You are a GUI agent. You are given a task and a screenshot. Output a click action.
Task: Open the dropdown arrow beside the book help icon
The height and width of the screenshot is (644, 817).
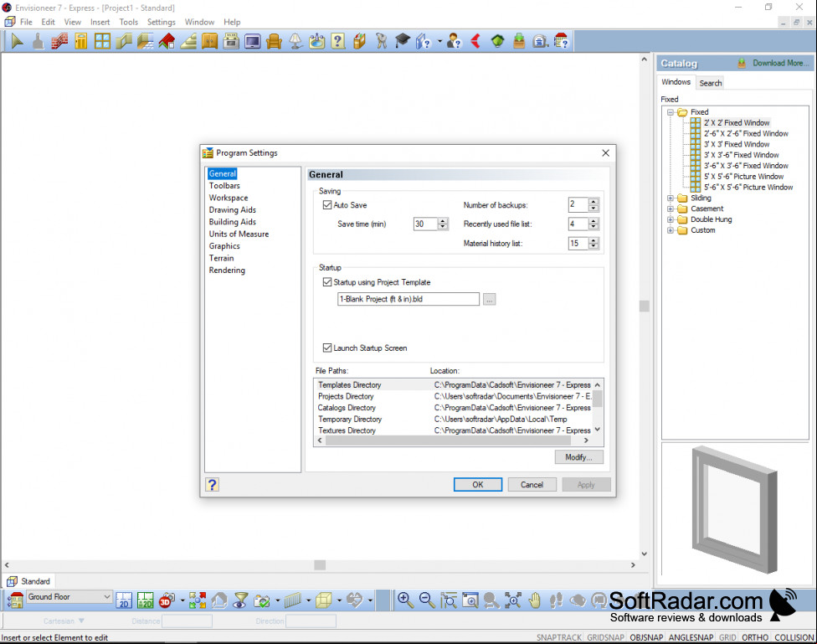pyautogui.click(x=439, y=41)
